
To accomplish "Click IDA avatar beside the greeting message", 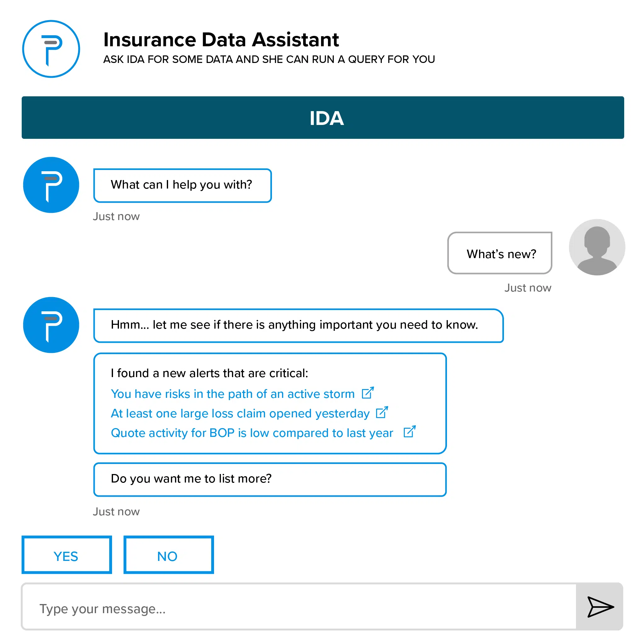I will [x=51, y=185].
